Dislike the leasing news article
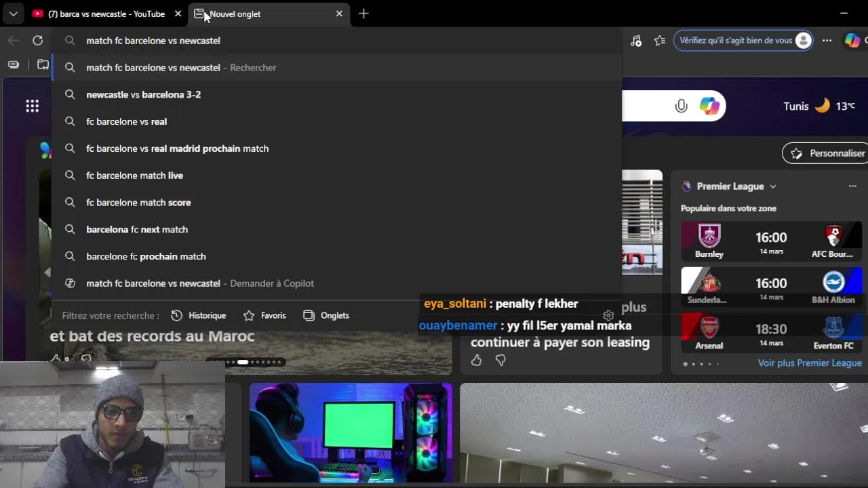The image size is (868, 488). (x=500, y=361)
